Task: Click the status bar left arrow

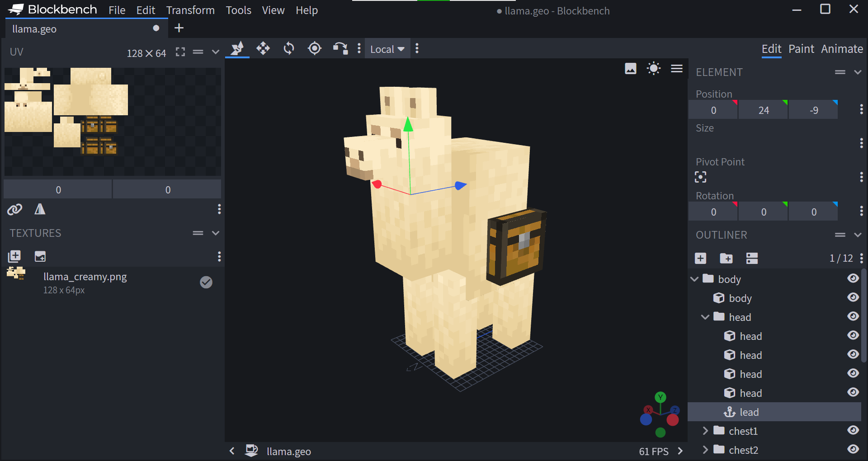Action: point(232,451)
